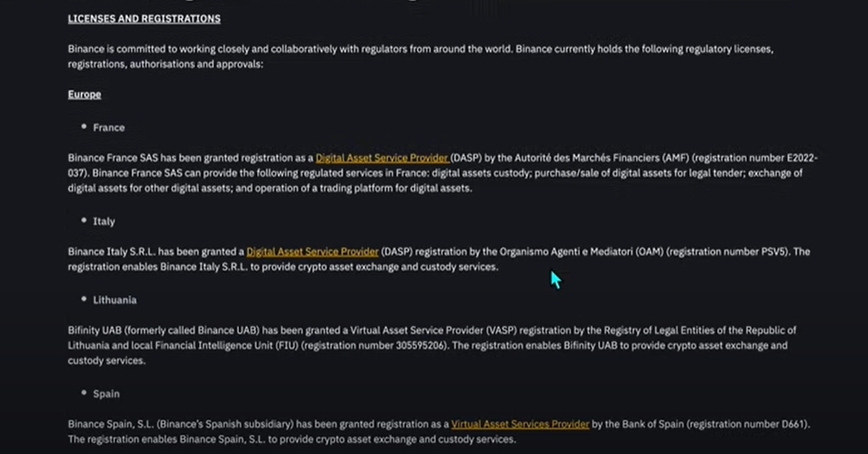Click the registration number PSV5 text
The height and width of the screenshot is (454, 868).
(x=774, y=251)
